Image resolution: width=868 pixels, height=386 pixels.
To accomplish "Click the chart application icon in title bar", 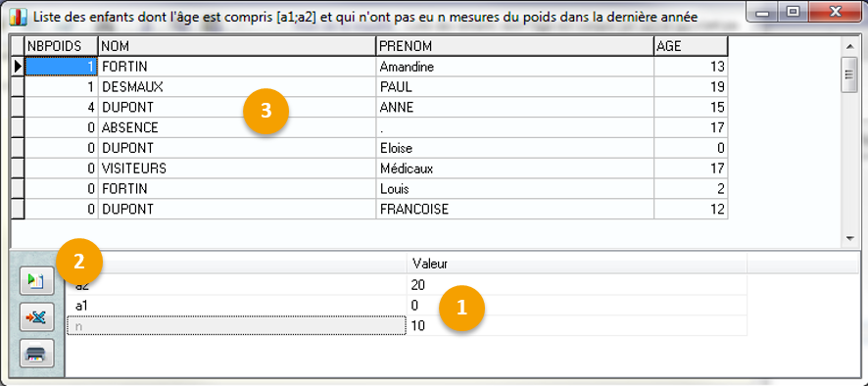I will (x=19, y=17).
